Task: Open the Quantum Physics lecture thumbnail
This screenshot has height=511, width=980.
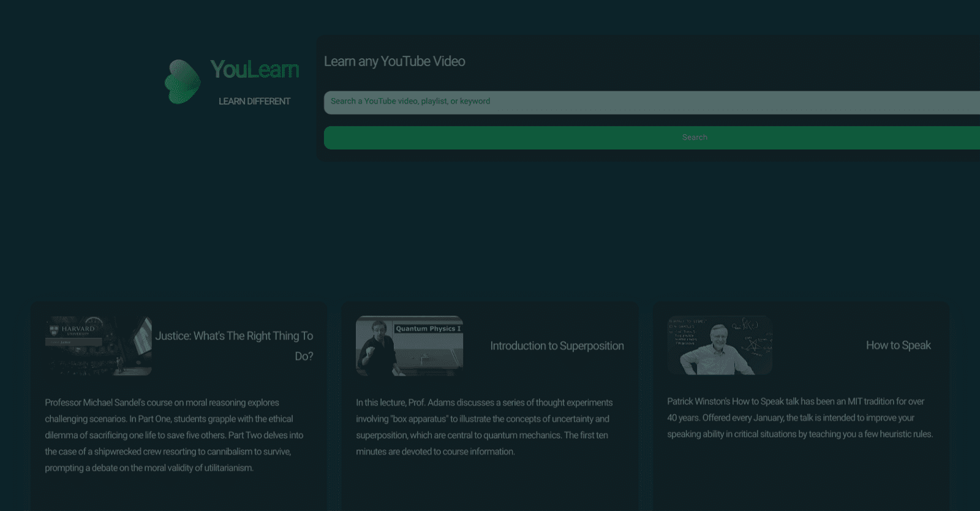Action: tap(409, 346)
